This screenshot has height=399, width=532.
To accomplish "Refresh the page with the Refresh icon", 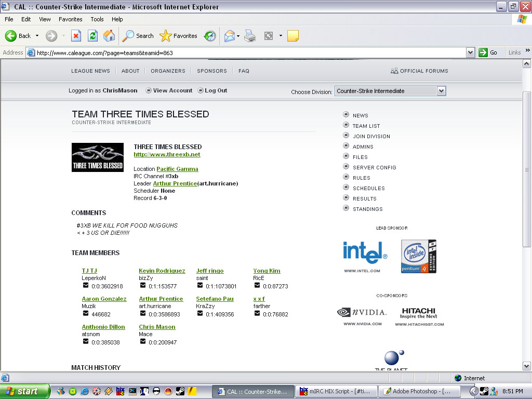I will coord(92,36).
